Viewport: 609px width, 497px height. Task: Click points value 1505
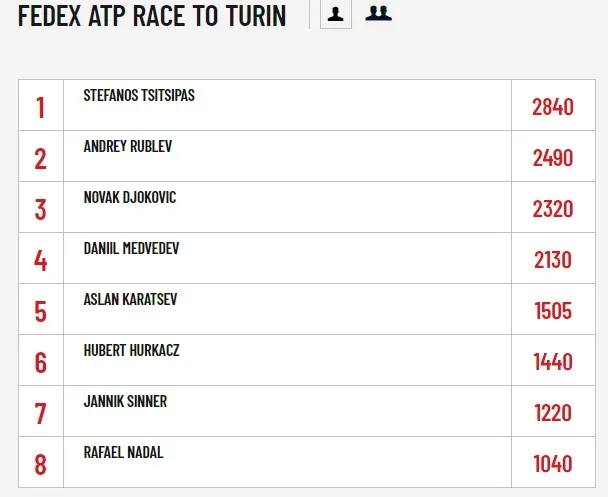tap(552, 311)
